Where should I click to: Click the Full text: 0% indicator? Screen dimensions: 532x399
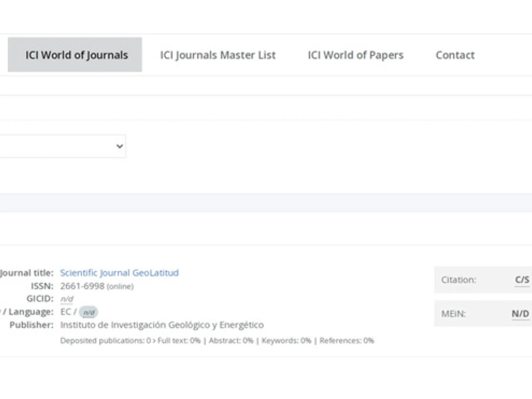179,340
